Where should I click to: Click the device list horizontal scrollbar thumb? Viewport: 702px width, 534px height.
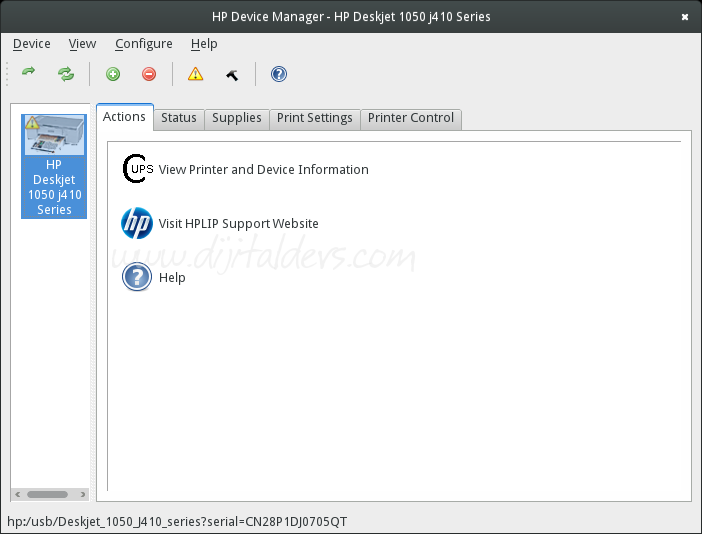[47, 494]
